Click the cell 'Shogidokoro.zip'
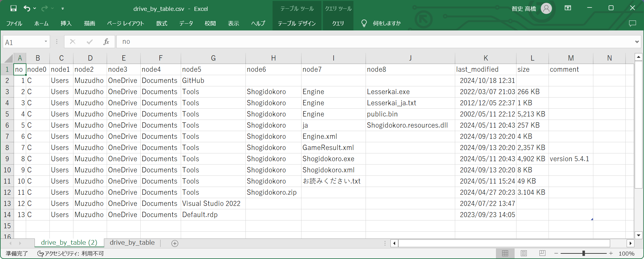644x259 pixels. click(x=273, y=192)
